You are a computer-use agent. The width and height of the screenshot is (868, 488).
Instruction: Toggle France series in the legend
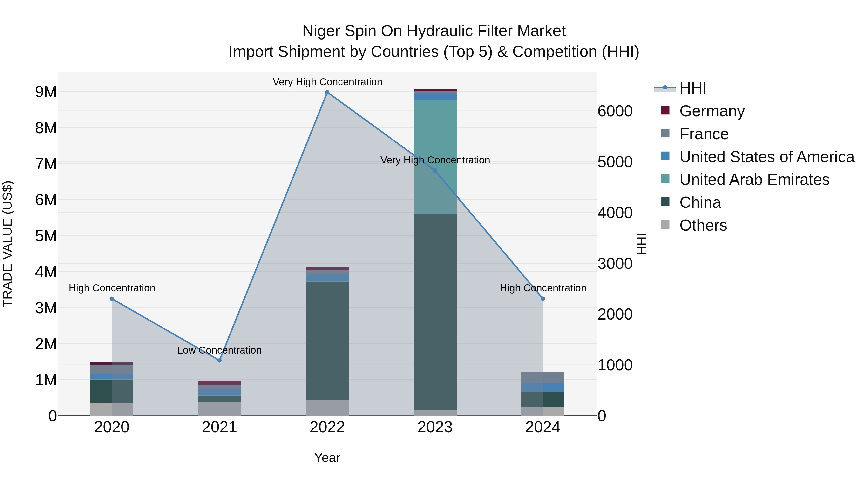coord(694,134)
